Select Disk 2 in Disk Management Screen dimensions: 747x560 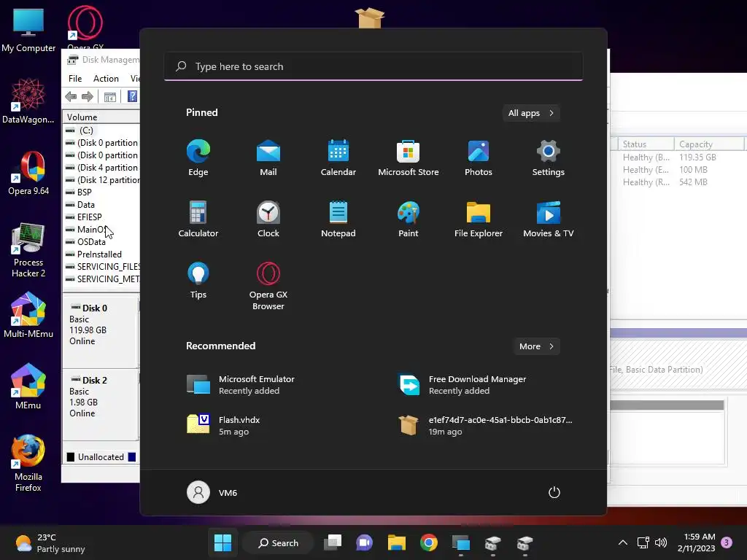pyautogui.click(x=101, y=404)
